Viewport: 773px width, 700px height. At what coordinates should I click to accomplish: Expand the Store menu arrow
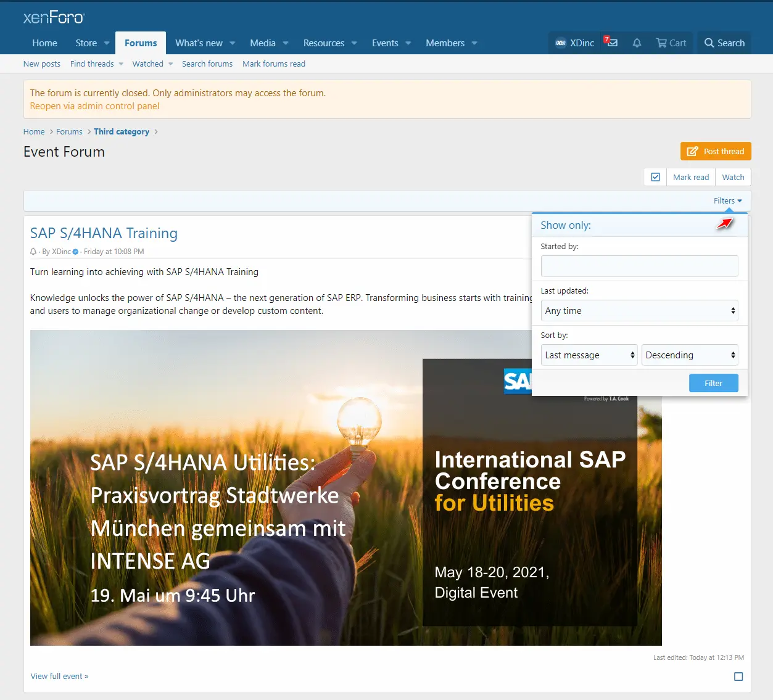(x=107, y=43)
